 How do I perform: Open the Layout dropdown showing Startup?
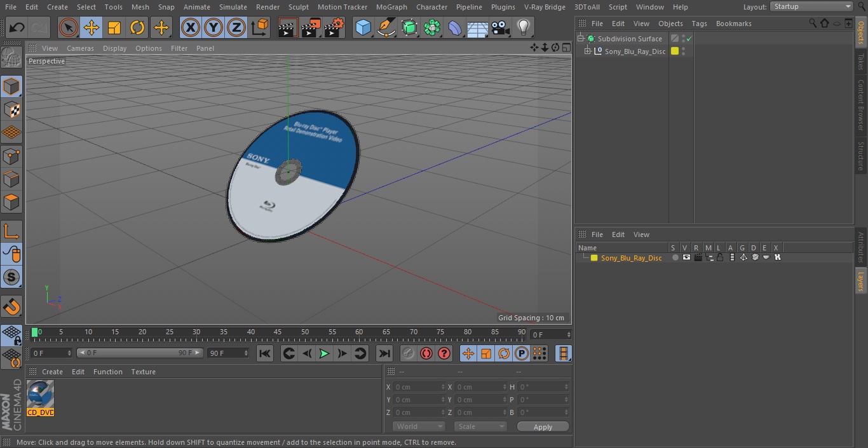[811, 6]
